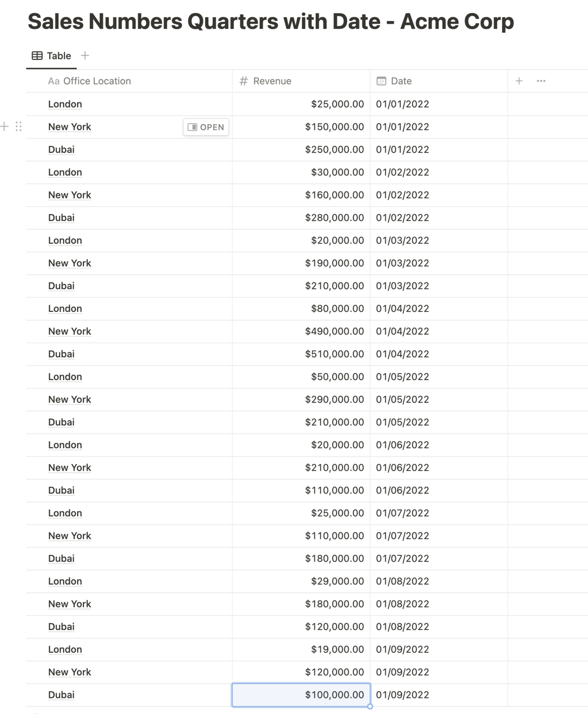Screen dimensions: 588x714
Task: Open the table options ellipsis menu
Action: (x=541, y=81)
